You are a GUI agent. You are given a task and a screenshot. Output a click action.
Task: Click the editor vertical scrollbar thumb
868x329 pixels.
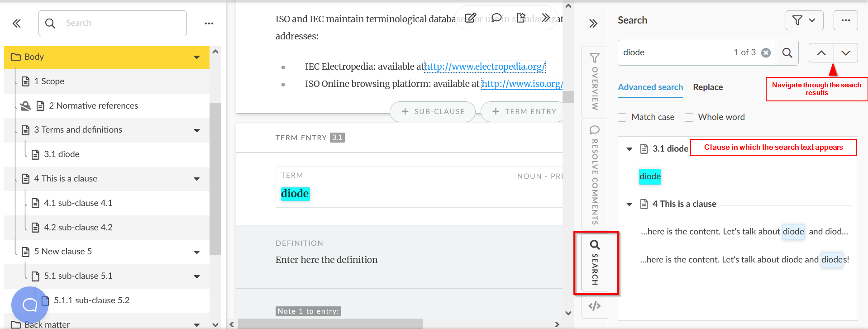click(568, 97)
